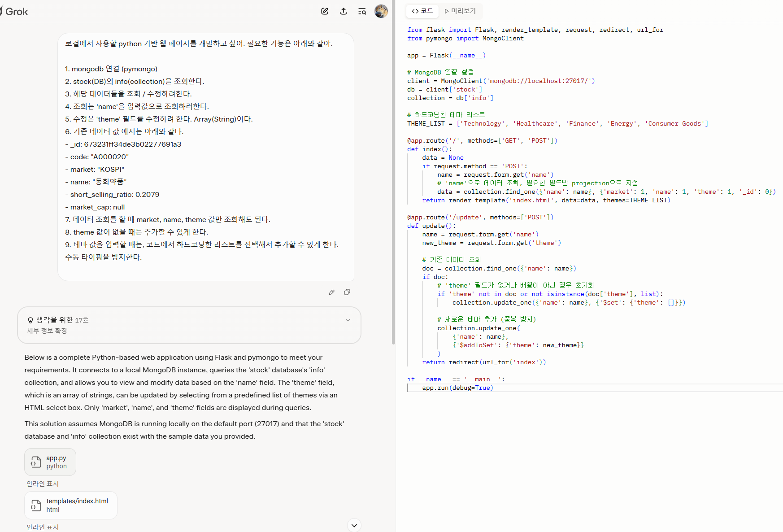Open the user profile avatar
The height and width of the screenshot is (532, 783).
381,11
